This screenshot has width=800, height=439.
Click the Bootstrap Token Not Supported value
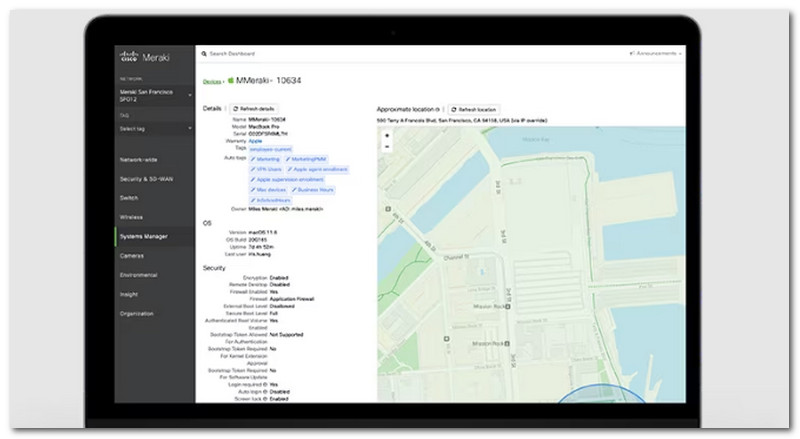pyautogui.click(x=286, y=335)
